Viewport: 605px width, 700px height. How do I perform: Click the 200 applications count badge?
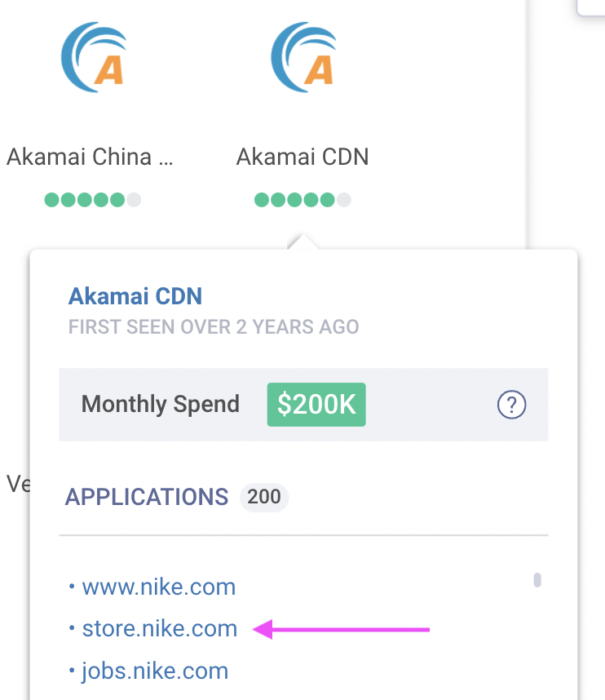tap(264, 497)
